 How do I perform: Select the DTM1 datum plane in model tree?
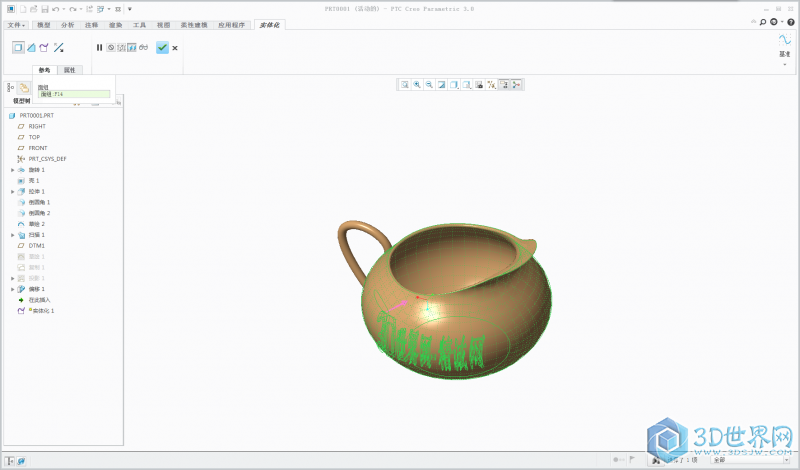tap(36, 245)
